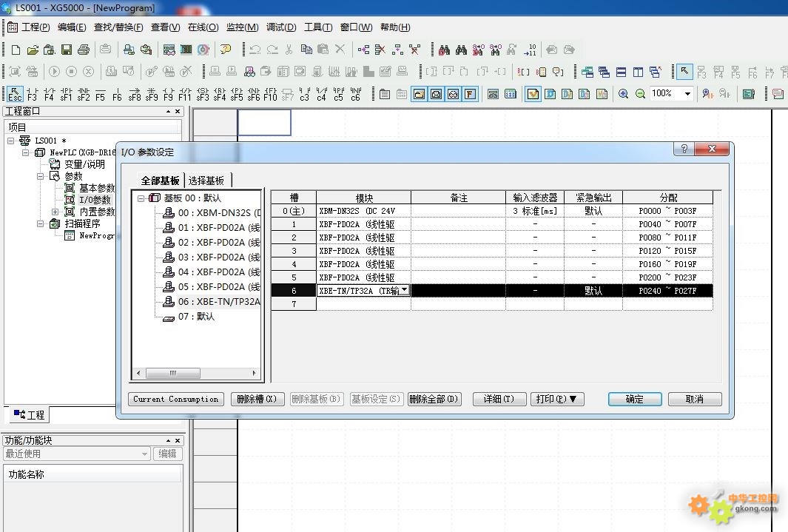
Task: Click the help question mark toolbar icon
Action: tap(226, 50)
